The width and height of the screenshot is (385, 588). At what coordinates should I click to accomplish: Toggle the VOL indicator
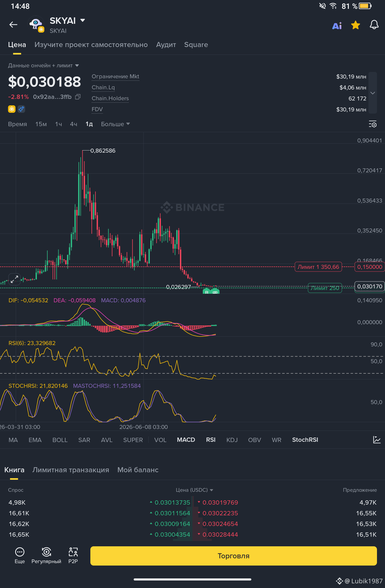[160, 440]
